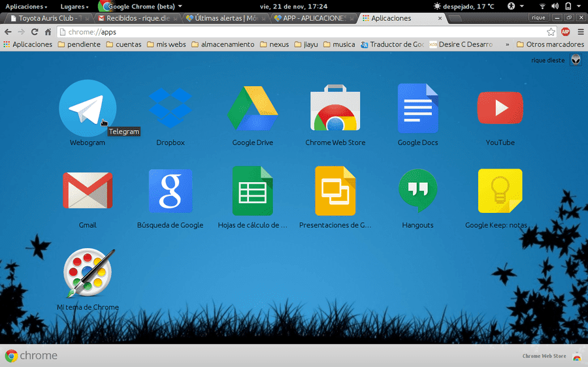Open the nexus bookmark folder
Screen dimensions: 588x367
pos(274,44)
